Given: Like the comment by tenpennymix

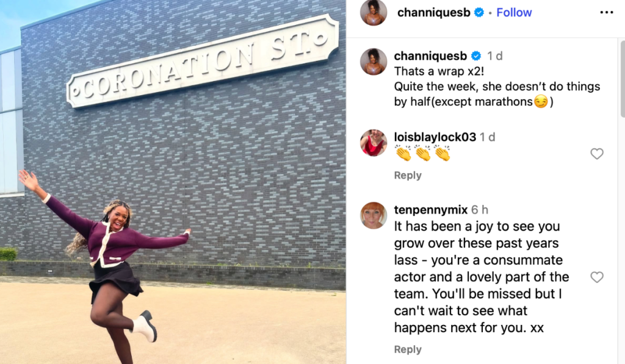Looking at the screenshot, I should point(597,277).
